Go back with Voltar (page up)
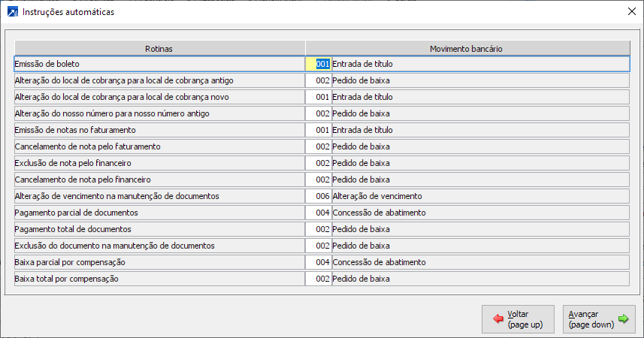The height and width of the screenshot is (338, 644). coord(517,318)
